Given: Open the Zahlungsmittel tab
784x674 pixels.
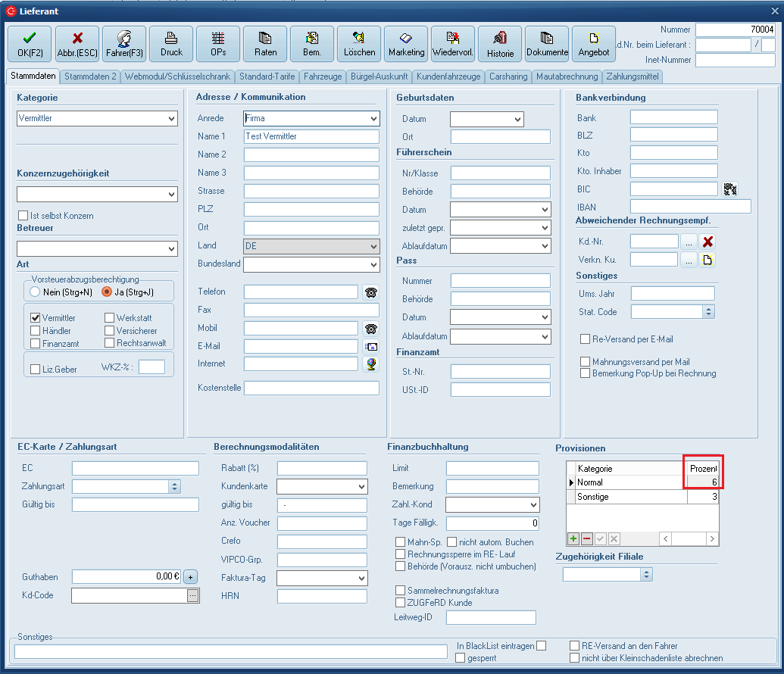Looking at the screenshot, I should pos(632,76).
